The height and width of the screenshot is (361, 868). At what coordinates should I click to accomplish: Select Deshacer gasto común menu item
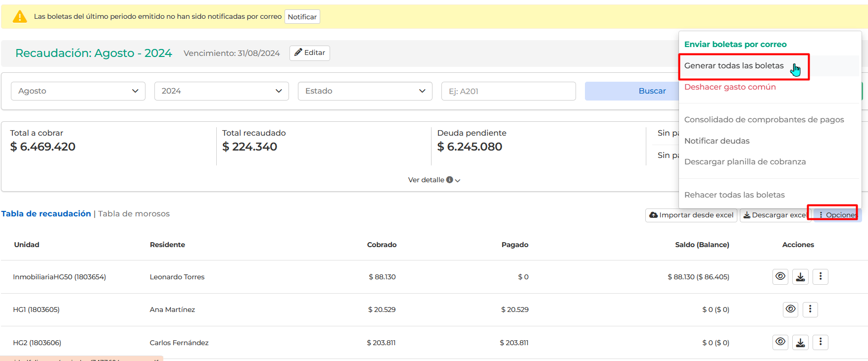click(x=730, y=87)
